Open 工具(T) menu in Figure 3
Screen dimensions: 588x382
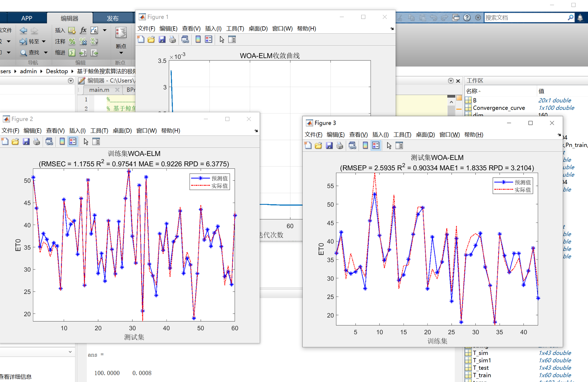pos(402,135)
